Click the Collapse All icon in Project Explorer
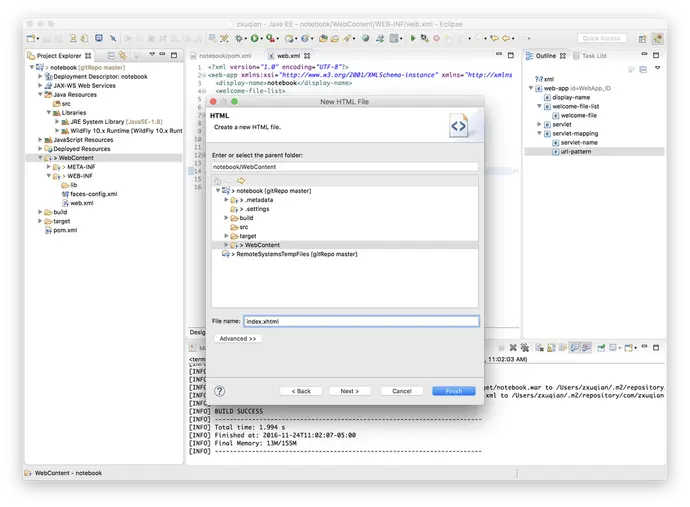Image resolution: width=690 pixels, height=507 pixels. tap(111, 55)
